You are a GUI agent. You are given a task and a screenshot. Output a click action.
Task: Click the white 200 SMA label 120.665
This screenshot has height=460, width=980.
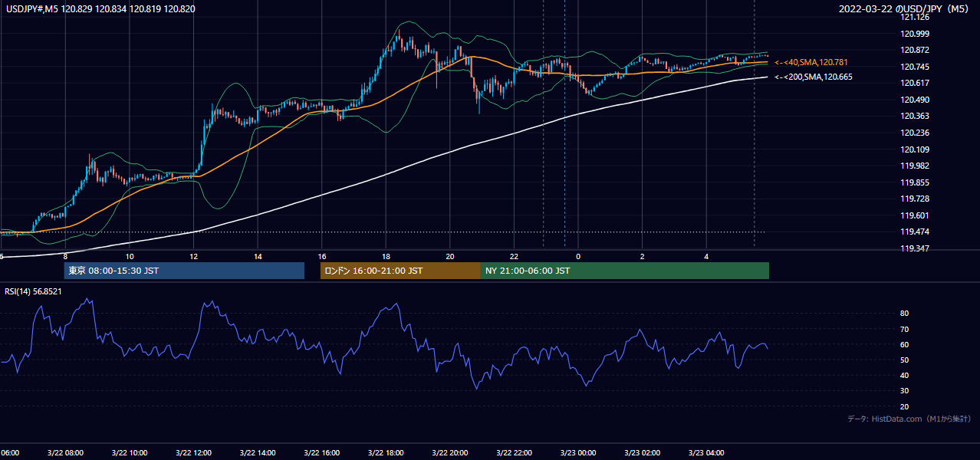tap(813, 77)
